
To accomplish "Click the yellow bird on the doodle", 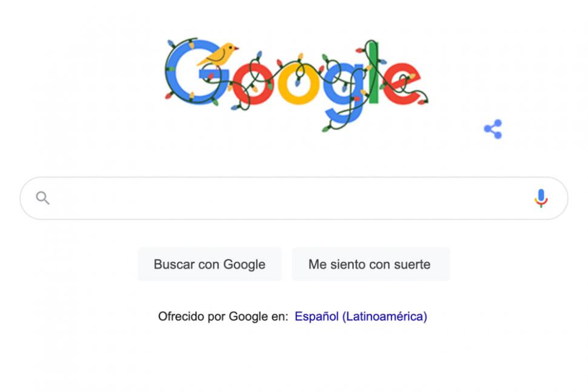I will point(218,55).
